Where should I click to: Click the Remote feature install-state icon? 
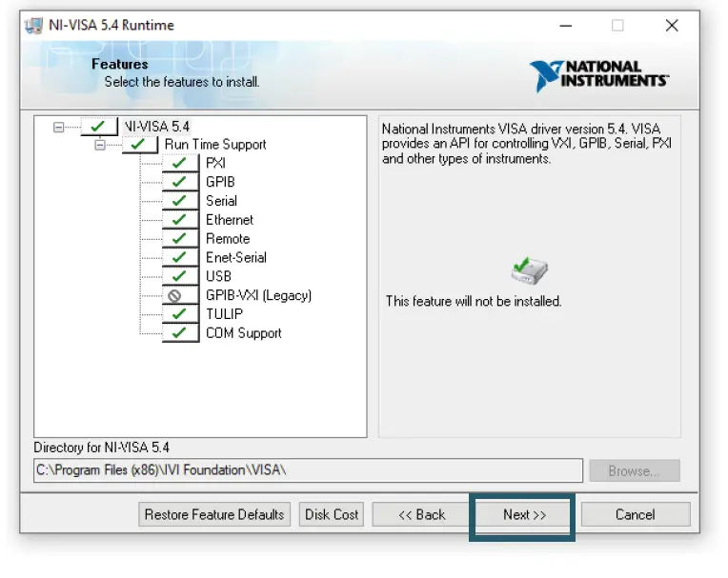click(180, 238)
